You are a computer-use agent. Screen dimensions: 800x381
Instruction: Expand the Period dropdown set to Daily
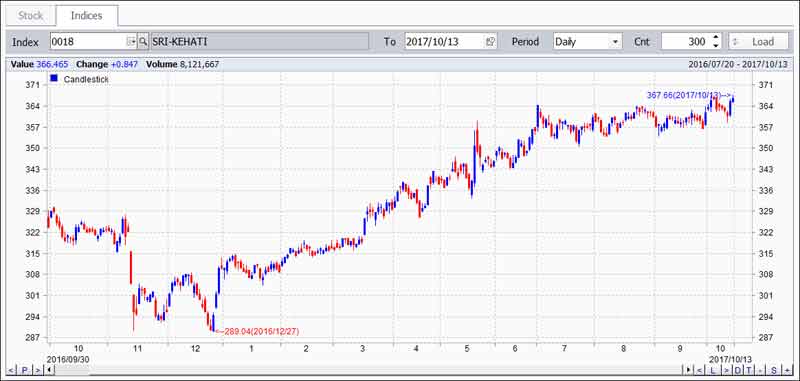(588, 41)
